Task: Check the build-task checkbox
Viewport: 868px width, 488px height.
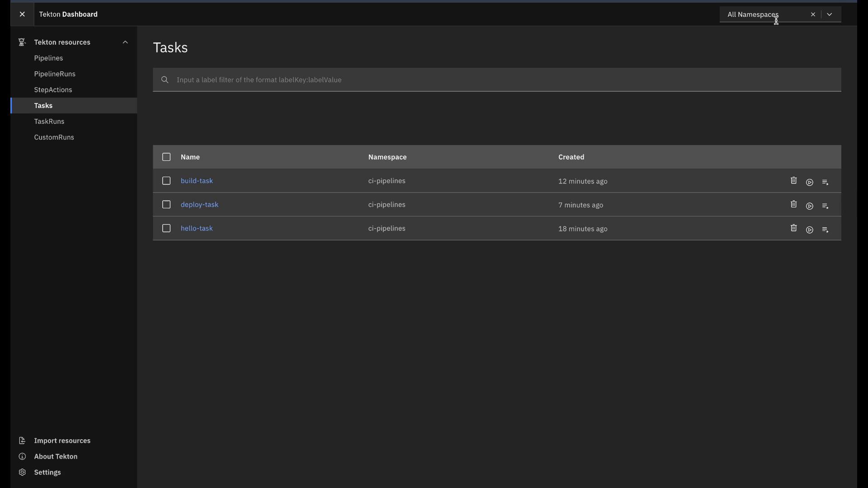Action: [166, 181]
